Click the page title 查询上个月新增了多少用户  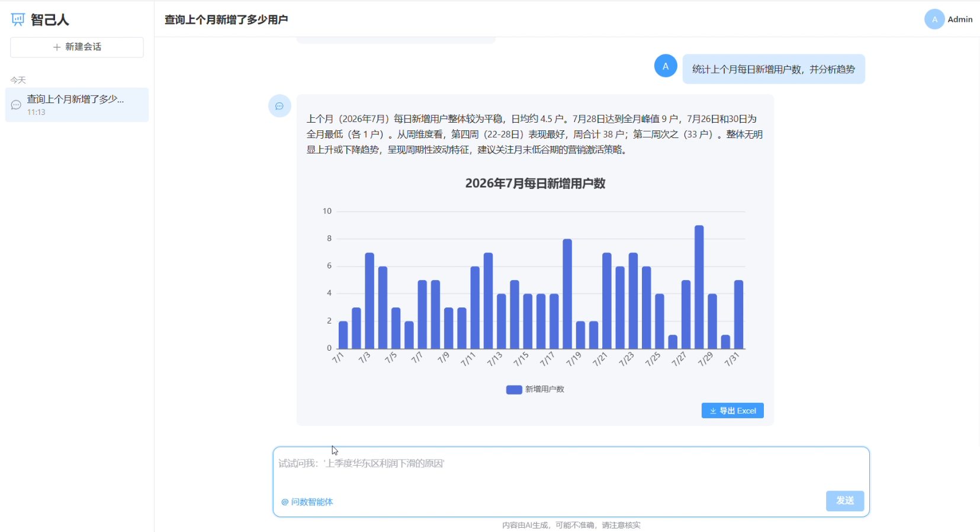click(x=226, y=20)
